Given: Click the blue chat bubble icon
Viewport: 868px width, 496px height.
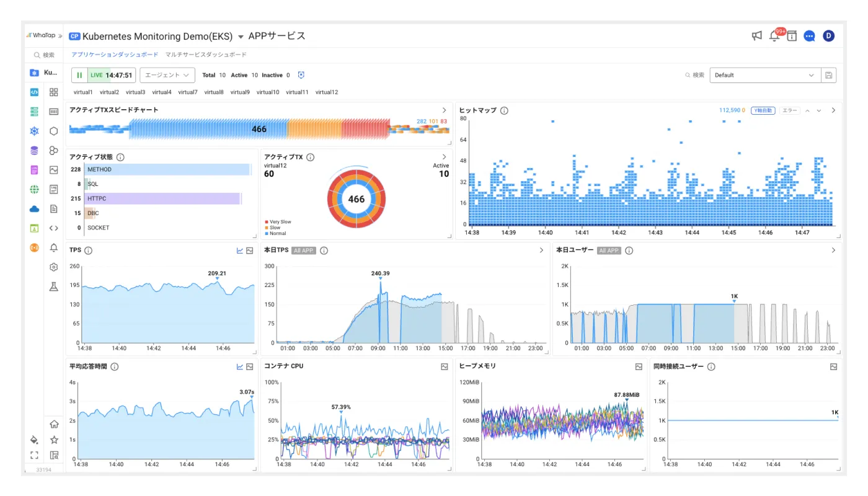Looking at the screenshot, I should [809, 36].
